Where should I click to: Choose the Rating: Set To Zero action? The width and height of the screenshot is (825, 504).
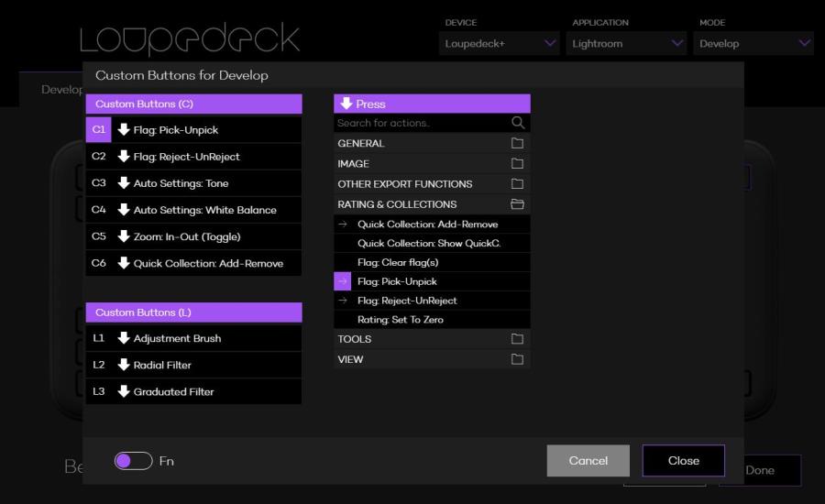pyautogui.click(x=432, y=319)
